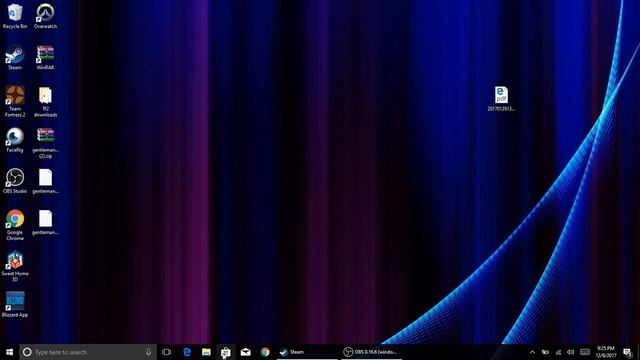Launch Chrome from the taskbar

(x=265, y=352)
